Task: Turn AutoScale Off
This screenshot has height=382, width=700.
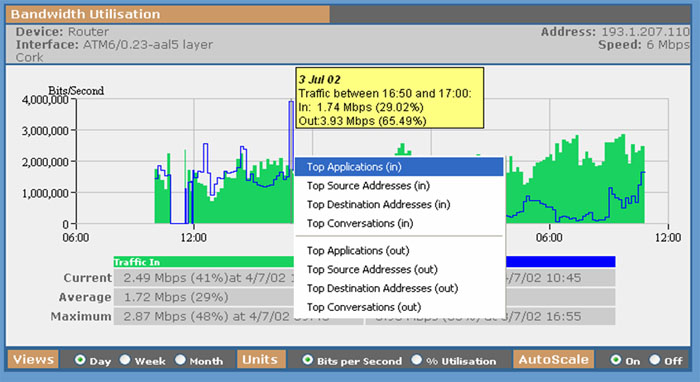Action: click(655, 360)
